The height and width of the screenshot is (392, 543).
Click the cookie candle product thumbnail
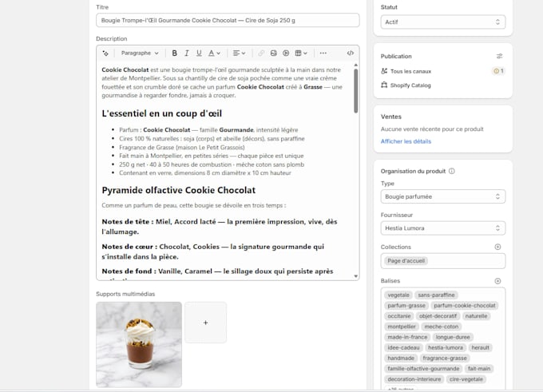(139, 345)
